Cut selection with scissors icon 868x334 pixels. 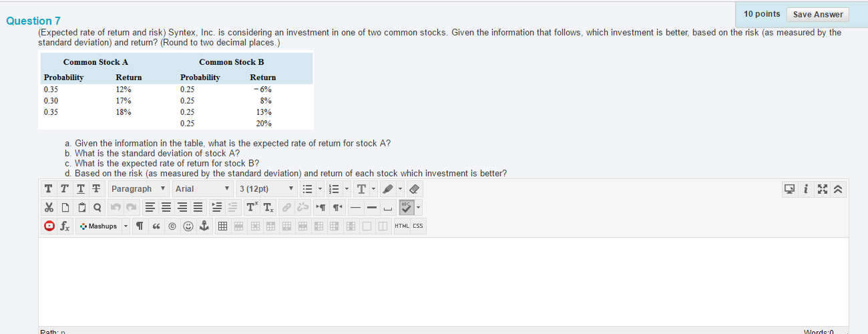49,207
